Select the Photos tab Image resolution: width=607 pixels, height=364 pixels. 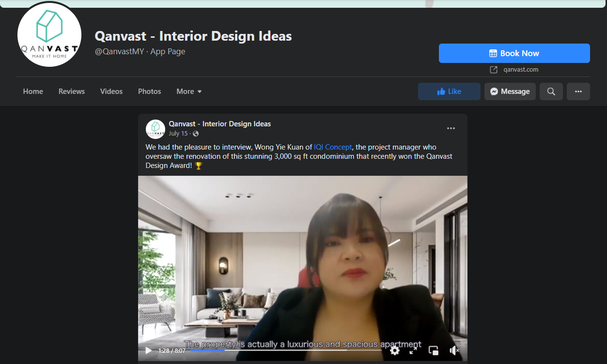coord(149,91)
